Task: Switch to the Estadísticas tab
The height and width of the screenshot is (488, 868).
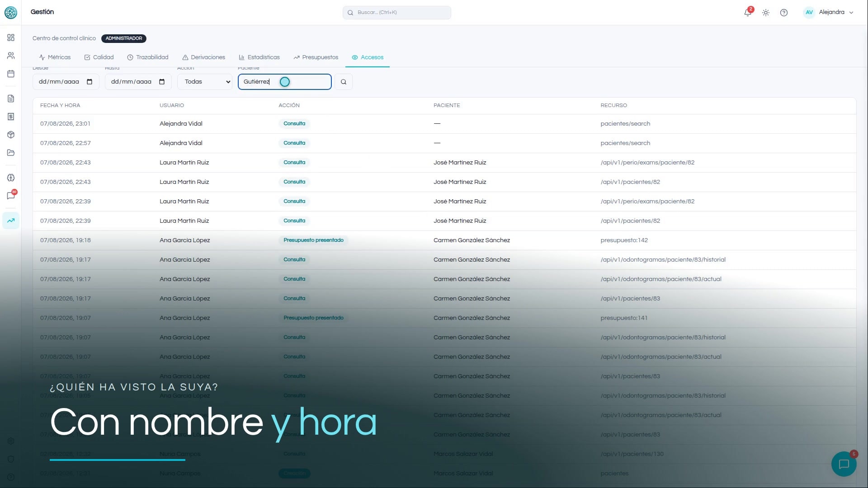Action: point(259,57)
